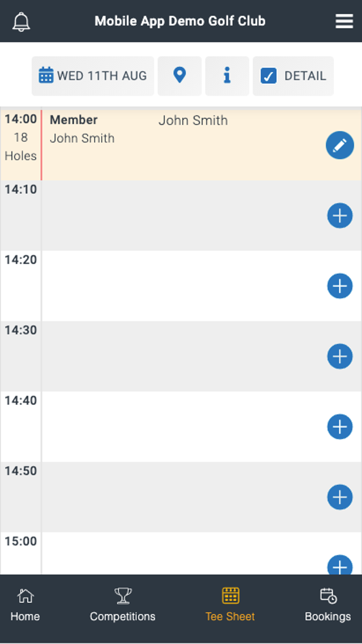Book the 14:50 tee time
This screenshot has height=644, width=362.
point(340,497)
